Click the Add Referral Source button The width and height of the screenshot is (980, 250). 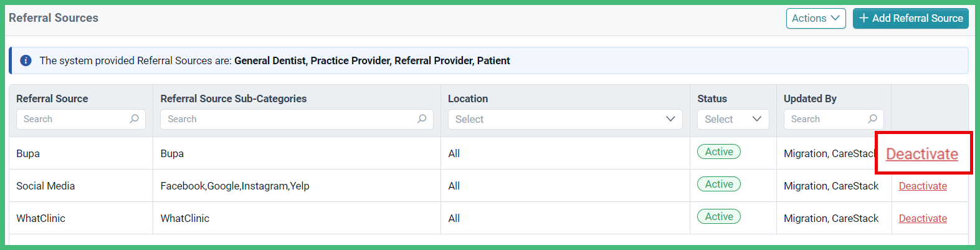[x=910, y=19]
